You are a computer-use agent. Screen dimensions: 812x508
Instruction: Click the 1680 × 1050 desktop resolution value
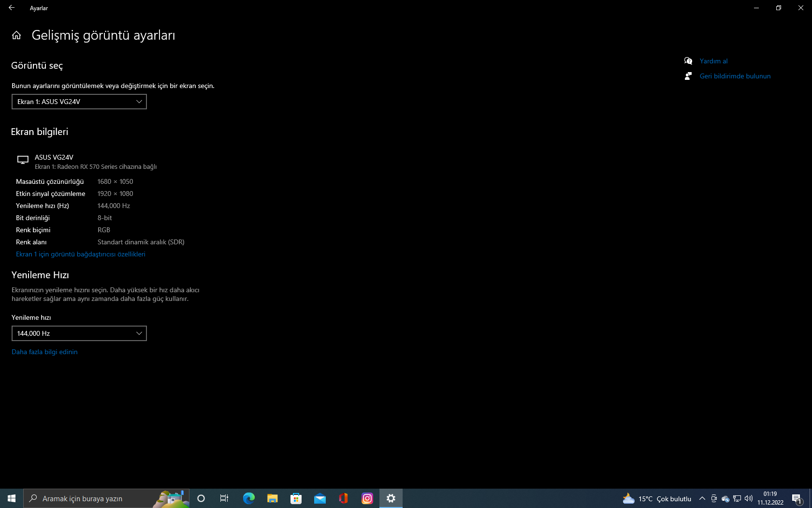coord(116,181)
